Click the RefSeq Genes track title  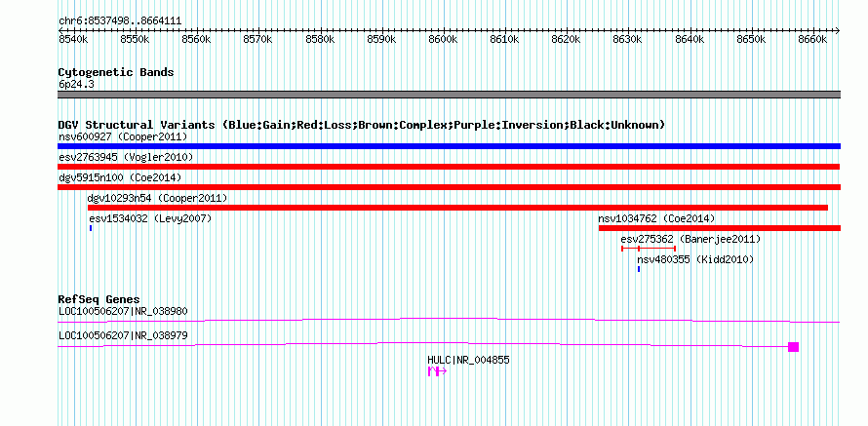tap(99, 300)
